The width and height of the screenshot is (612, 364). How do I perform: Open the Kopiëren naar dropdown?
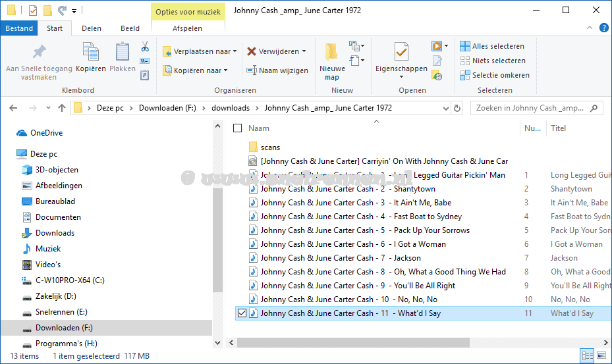click(195, 70)
